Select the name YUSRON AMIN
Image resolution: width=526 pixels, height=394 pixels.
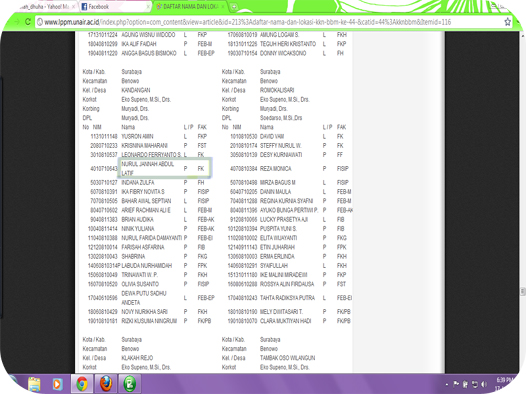[x=137, y=136]
